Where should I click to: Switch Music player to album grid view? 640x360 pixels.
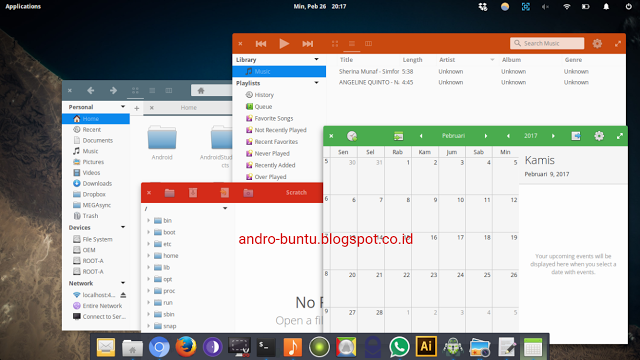pos(335,44)
